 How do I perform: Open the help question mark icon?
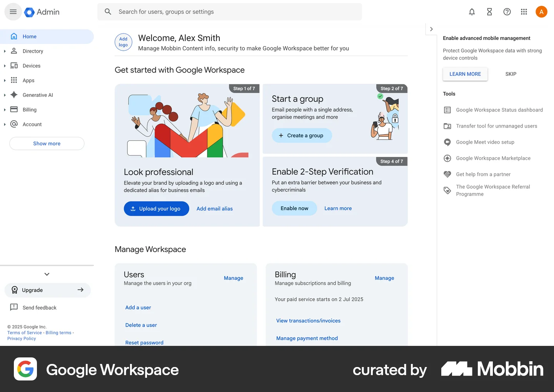[507, 12]
